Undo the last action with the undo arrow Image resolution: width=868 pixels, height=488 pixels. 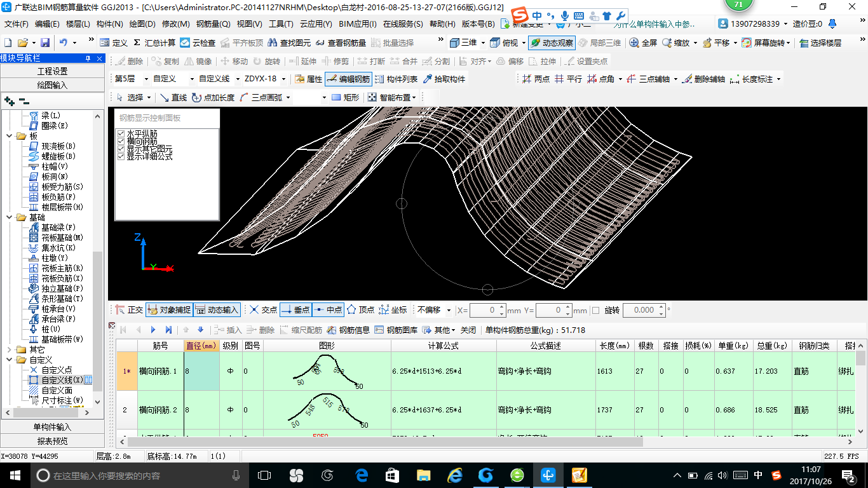[x=64, y=43]
